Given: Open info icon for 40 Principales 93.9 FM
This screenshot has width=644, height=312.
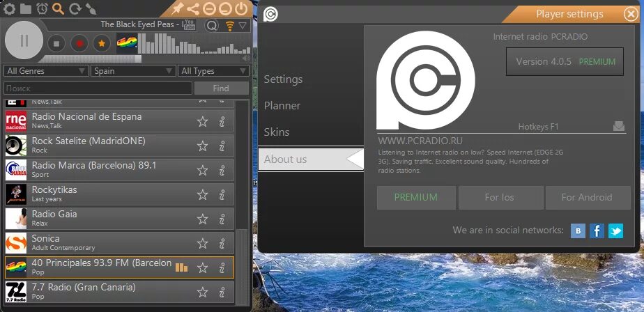Looking at the screenshot, I should coord(222,267).
